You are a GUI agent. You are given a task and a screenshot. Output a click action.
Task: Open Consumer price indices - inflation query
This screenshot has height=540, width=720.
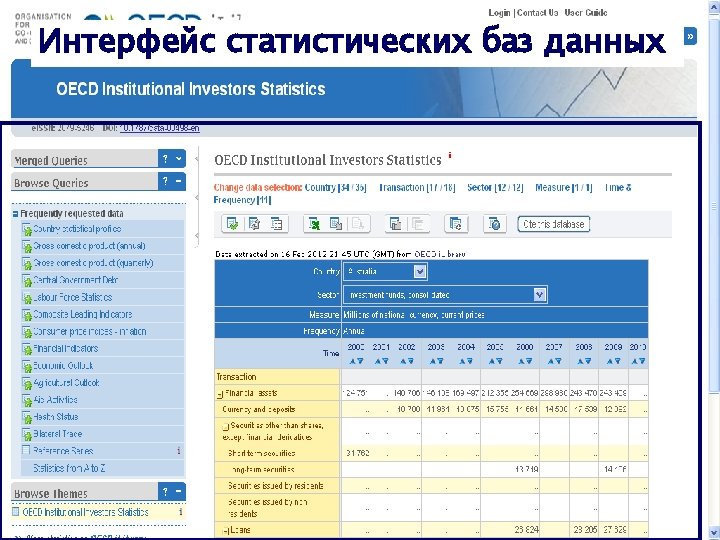point(90,332)
